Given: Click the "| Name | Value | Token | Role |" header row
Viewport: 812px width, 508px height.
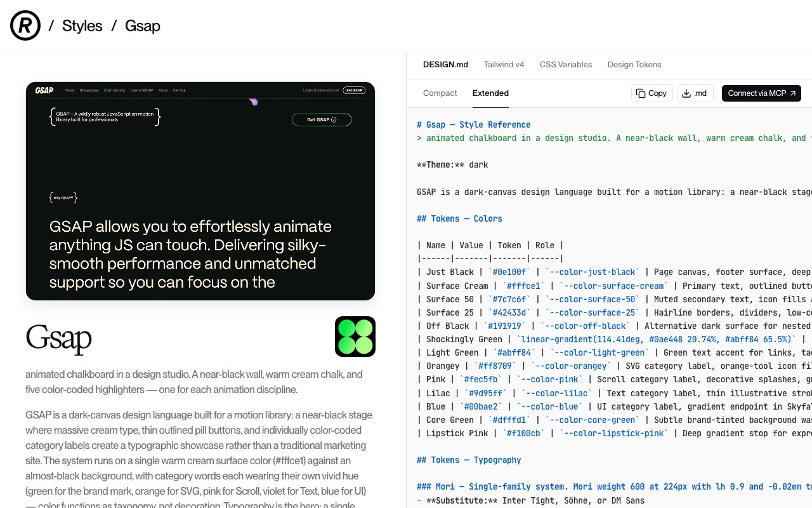Looking at the screenshot, I should coord(490,246).
